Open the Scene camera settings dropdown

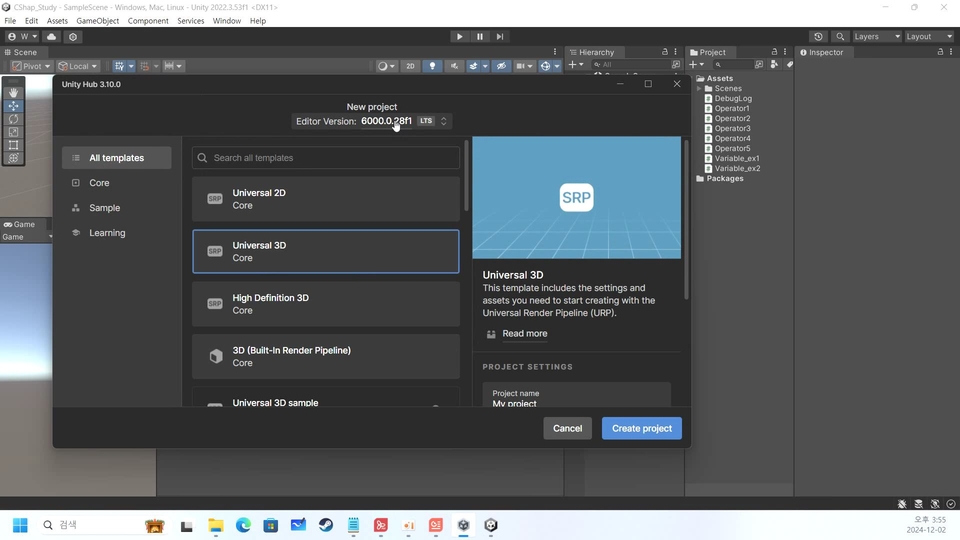pyautogui.click(x=524, y=66)
